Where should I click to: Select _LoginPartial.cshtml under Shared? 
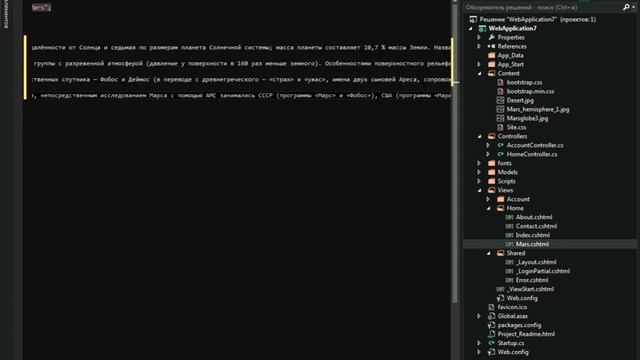click(x=543, y=271)
